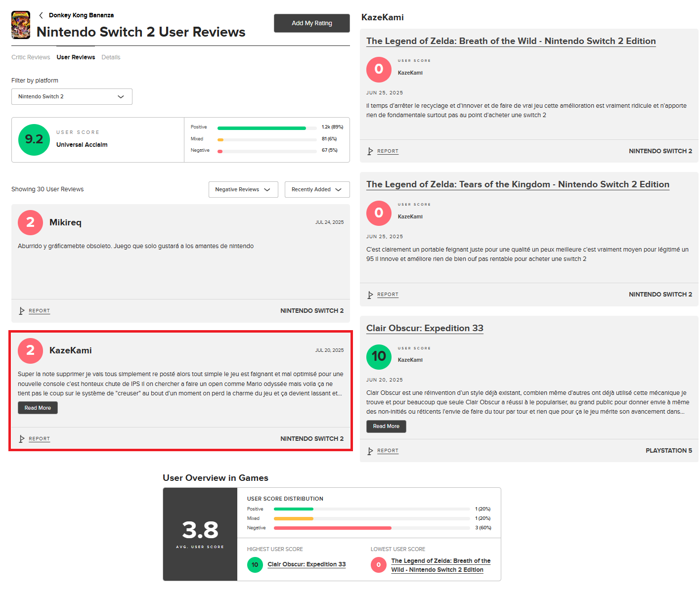Viewport: 700px width, 597px height.
Task: Click the flag icon under the Clair Obscur review
Action: (x=370, y=451)
